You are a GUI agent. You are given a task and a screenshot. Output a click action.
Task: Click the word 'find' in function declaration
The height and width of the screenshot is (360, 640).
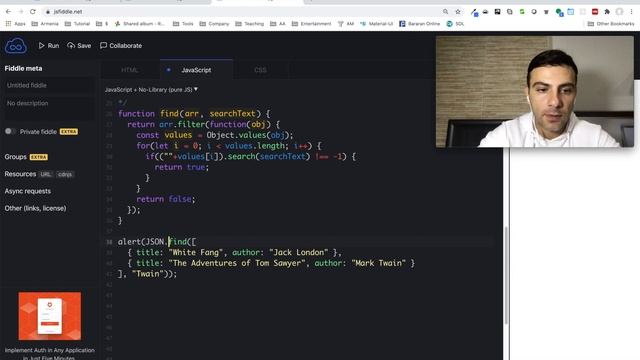coord(169,113)
